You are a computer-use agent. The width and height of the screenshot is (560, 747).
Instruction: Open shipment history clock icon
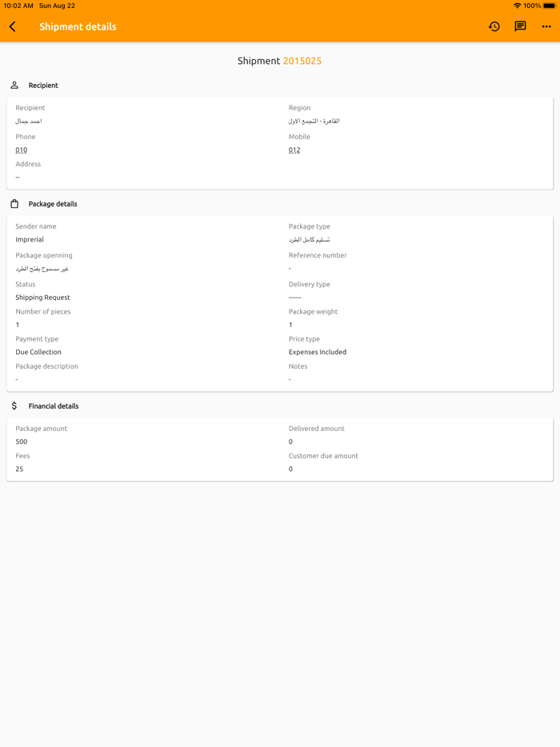pos(494,26)
